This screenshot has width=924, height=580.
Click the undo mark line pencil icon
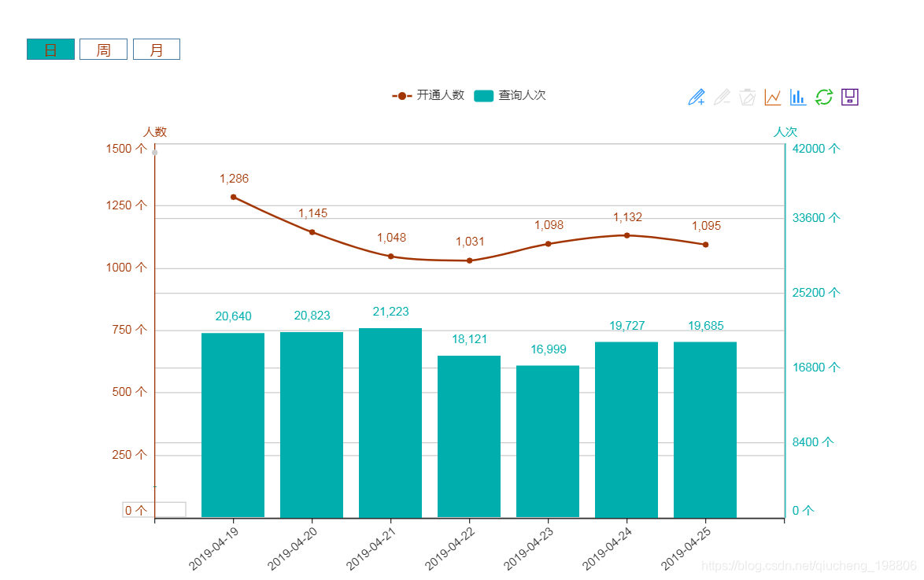pos(722,97)
